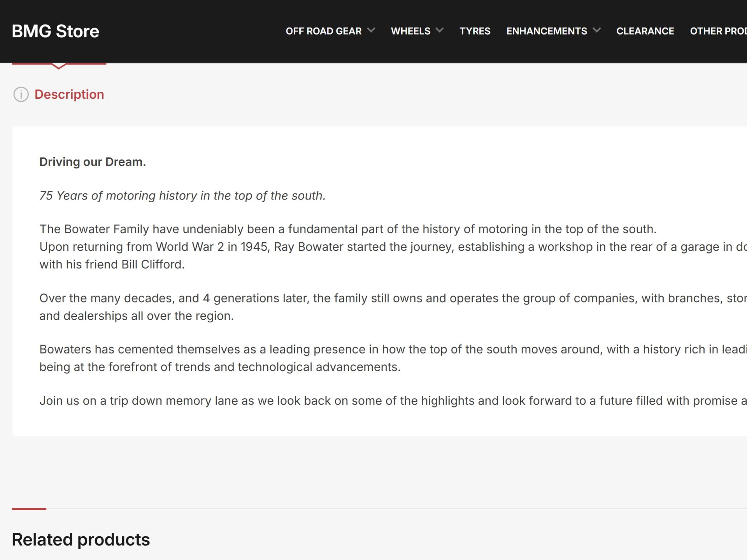The image size is (747, 560).
Task: Open the Enhancements menu item
Action: 547,31
